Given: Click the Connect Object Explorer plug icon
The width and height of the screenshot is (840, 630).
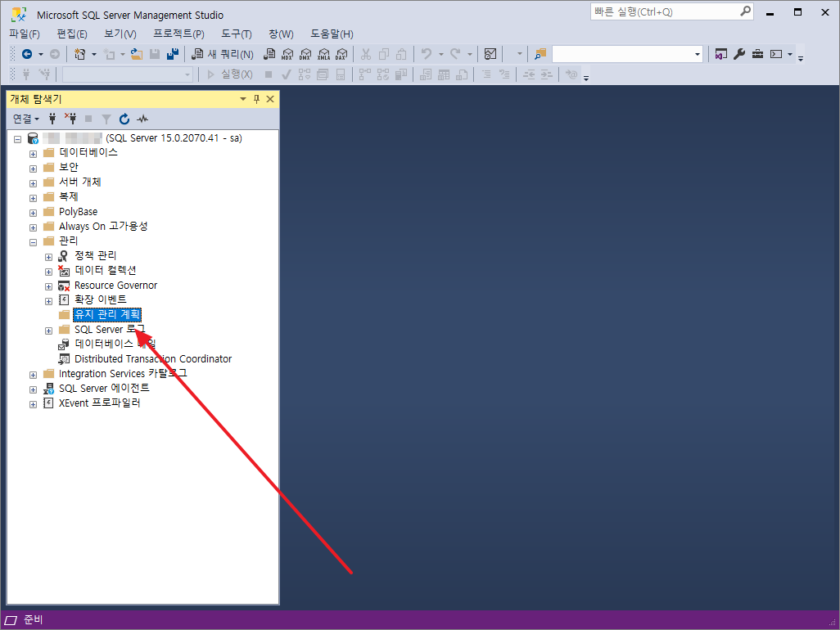Looking at the screenshot, I should pos(52,119).
